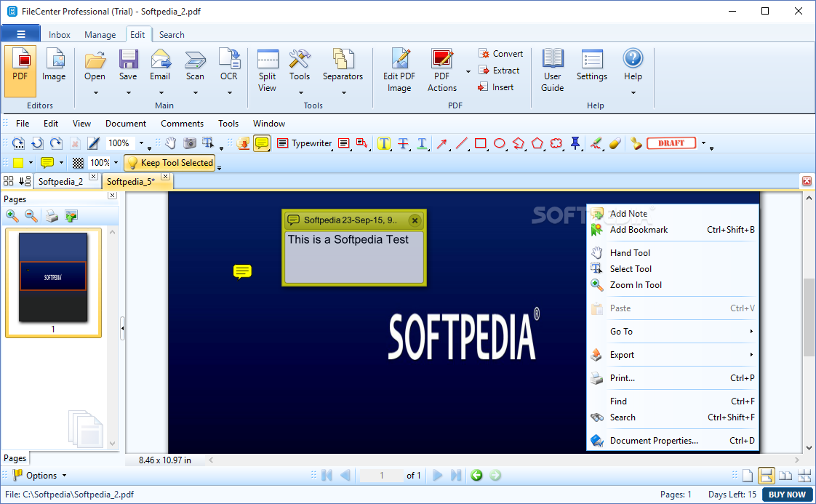This screenshot has width=816, height=504.
Task: Click Edit PDF Image ribbon icon
Action: pyautogui.click(x=399, y=71)
